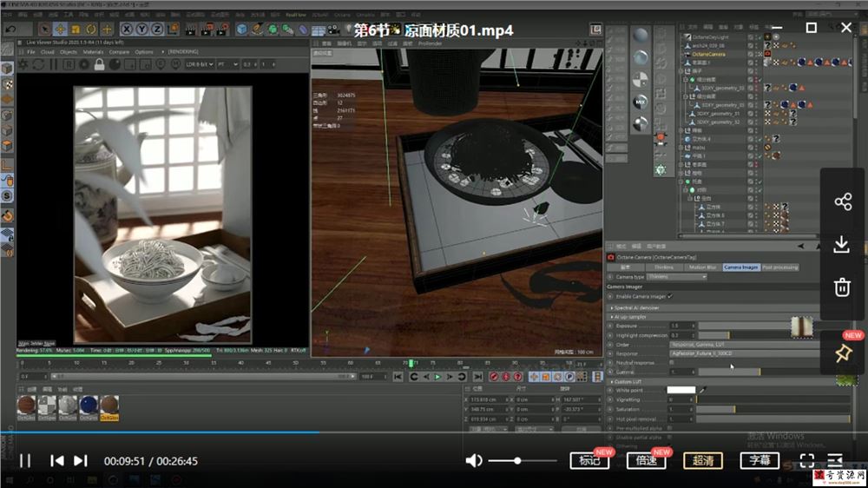Click Live Viewer settings gear icon
The image size is (868, 488).
point(23,65)
